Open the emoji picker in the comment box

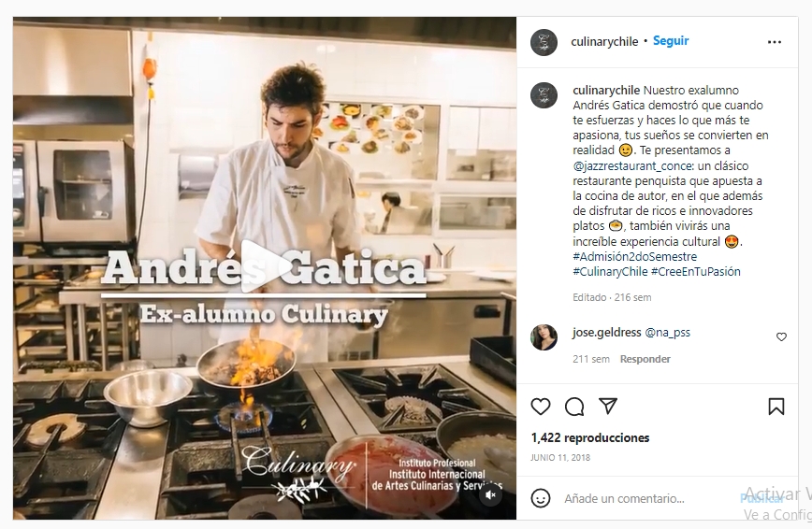[541, 498]
